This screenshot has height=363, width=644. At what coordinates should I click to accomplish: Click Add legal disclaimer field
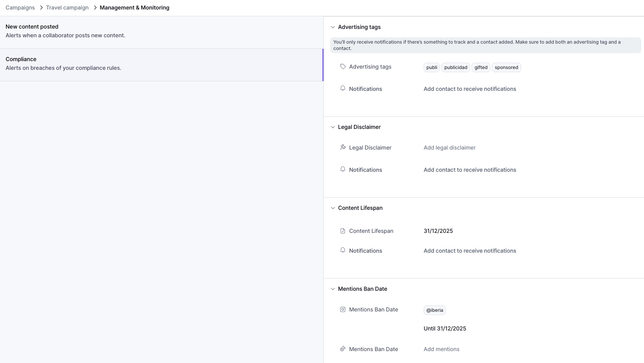pyautogui.click(x=449, y=148)
